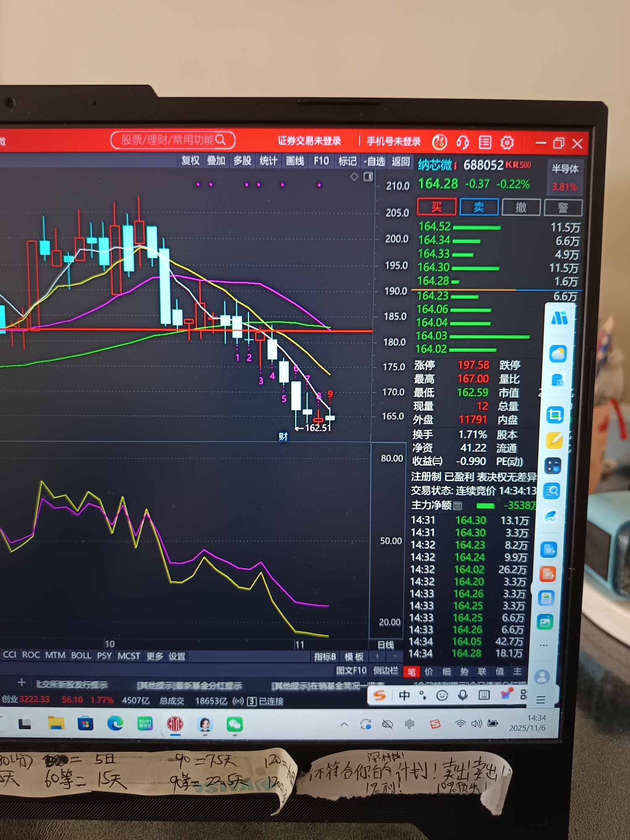Open the 日线 period selector

pos(386,645)
